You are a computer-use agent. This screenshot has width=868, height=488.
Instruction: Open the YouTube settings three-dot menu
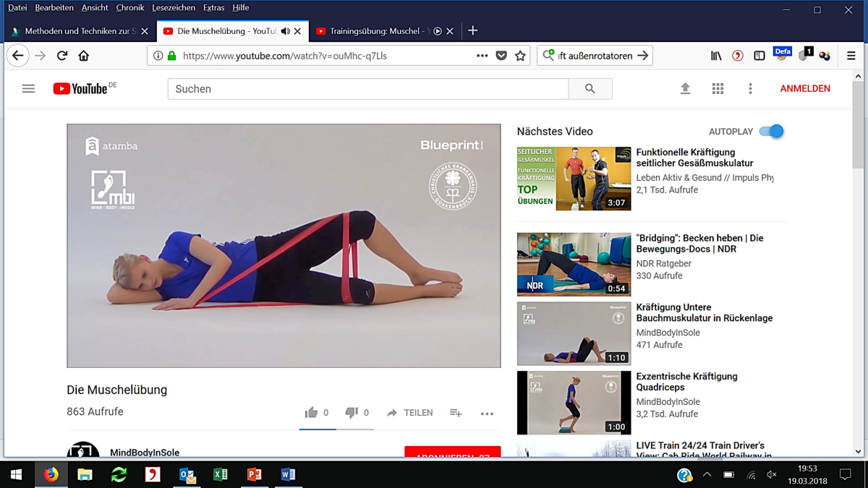coord(750,89)
